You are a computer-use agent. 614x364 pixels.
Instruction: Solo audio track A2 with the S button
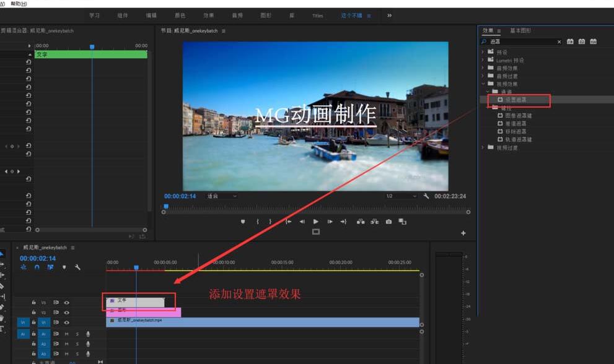[77, 344]
